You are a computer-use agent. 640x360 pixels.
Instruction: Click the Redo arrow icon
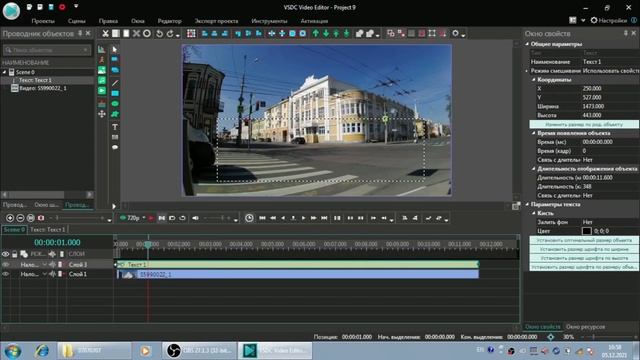coord(170,33)
